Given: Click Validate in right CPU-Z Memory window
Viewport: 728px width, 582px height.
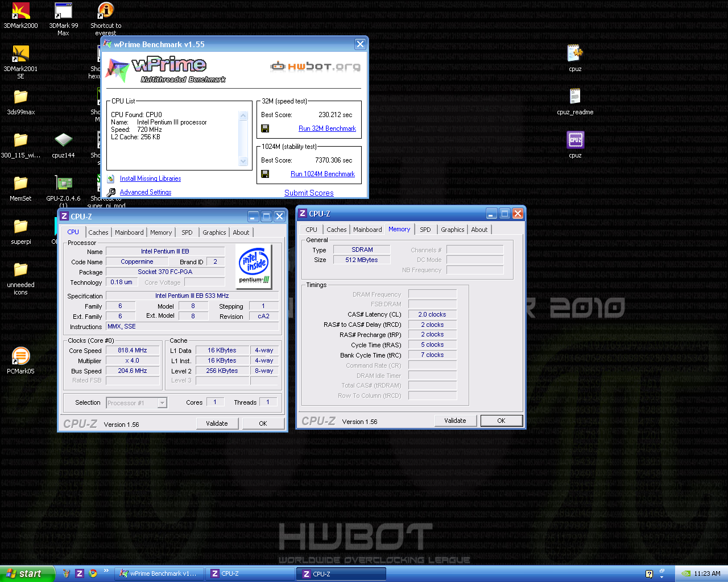Looking at the screenshot, I should click(455, 421).
